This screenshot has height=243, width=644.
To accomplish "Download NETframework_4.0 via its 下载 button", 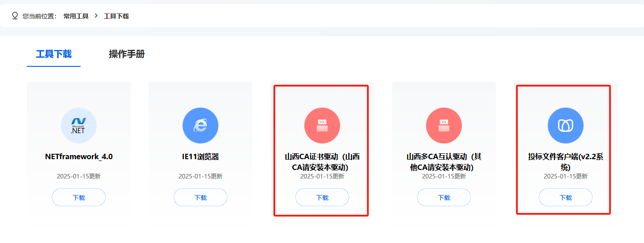I will tap(79, 197).
